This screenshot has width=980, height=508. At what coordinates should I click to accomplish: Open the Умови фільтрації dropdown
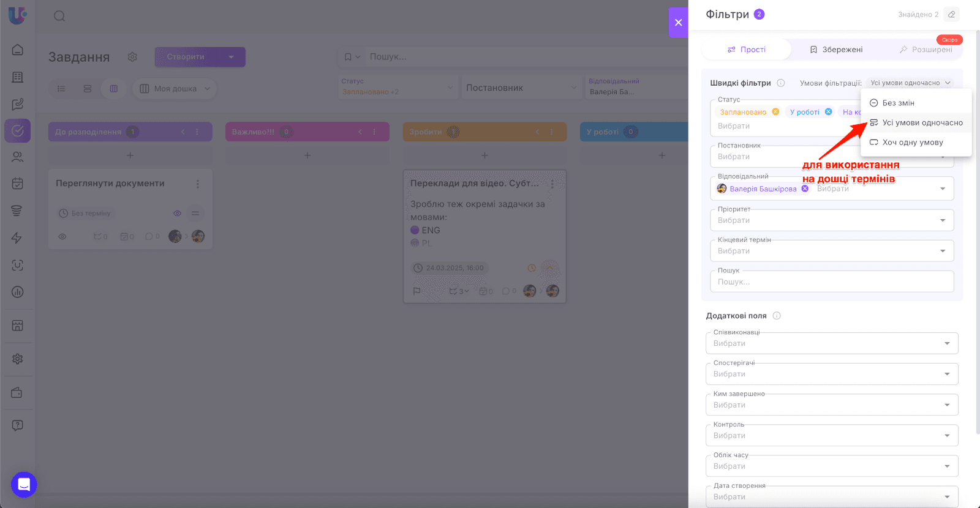click(911, 83)
